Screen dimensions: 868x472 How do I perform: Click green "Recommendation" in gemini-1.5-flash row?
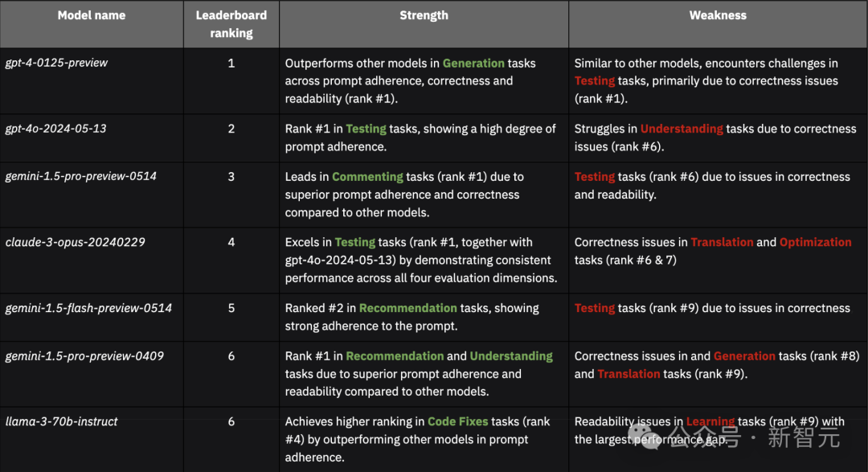pyautogui.click(x=407, y=308)
